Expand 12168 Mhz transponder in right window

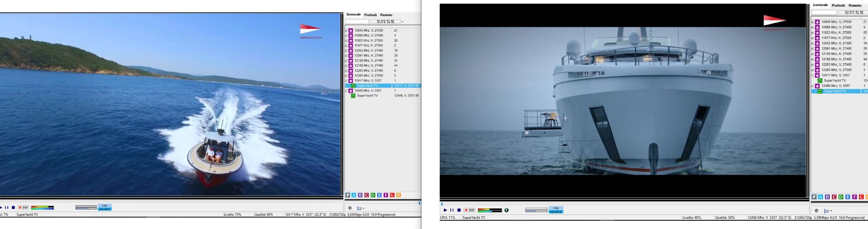(813, 59)
